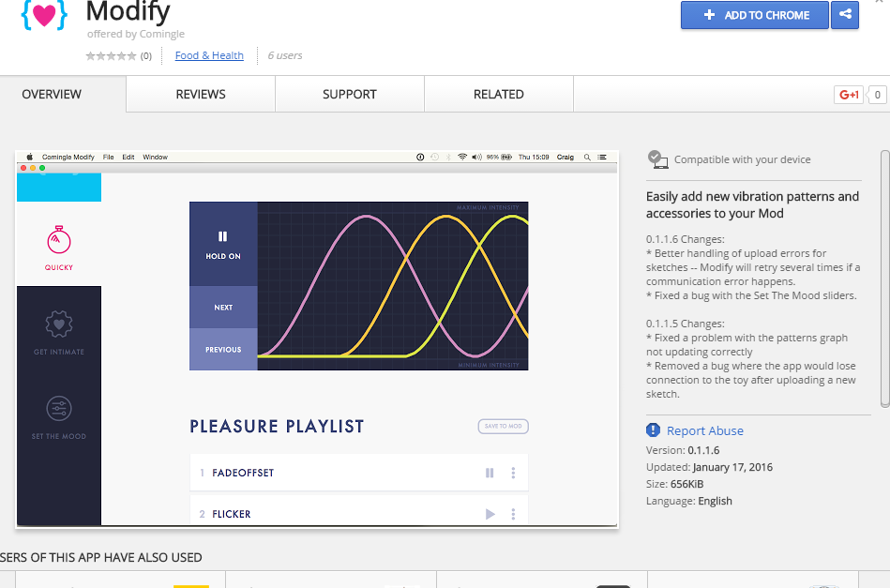The width and height of the screenshot is (890, 588).
Task: Open the Flicker row options menu
Action: (x=513, y=514)
